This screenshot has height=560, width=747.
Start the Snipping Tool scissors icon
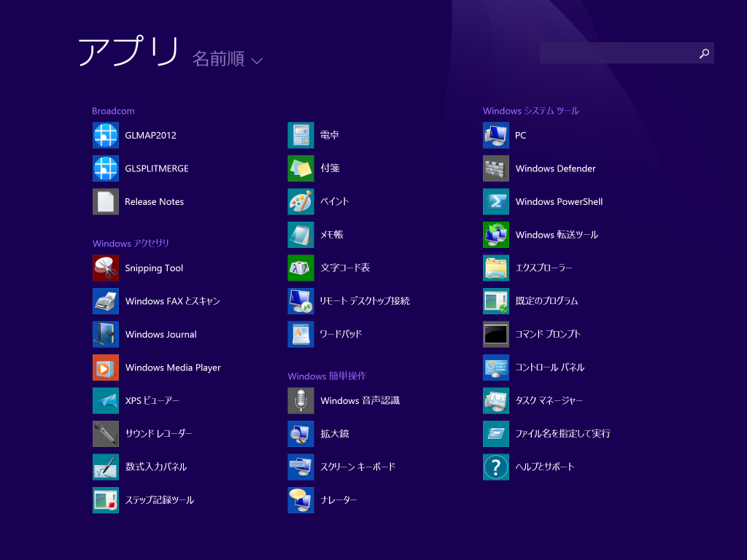tap(105, 268)
